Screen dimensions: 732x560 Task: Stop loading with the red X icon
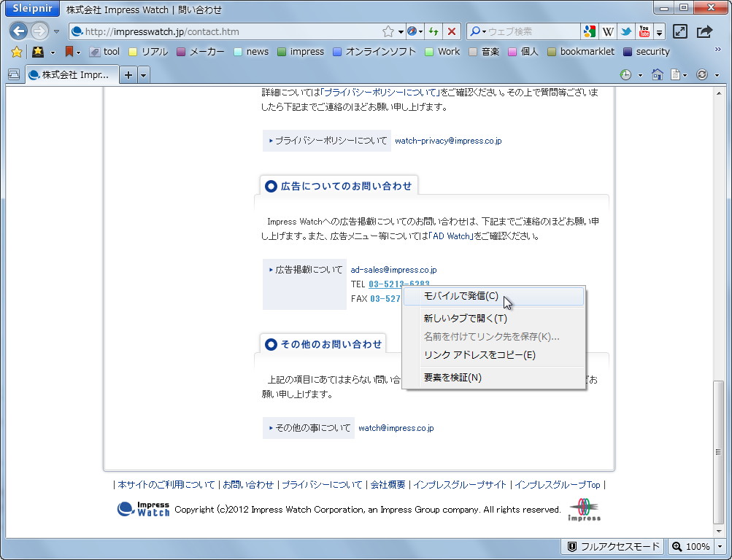[451, 31]
